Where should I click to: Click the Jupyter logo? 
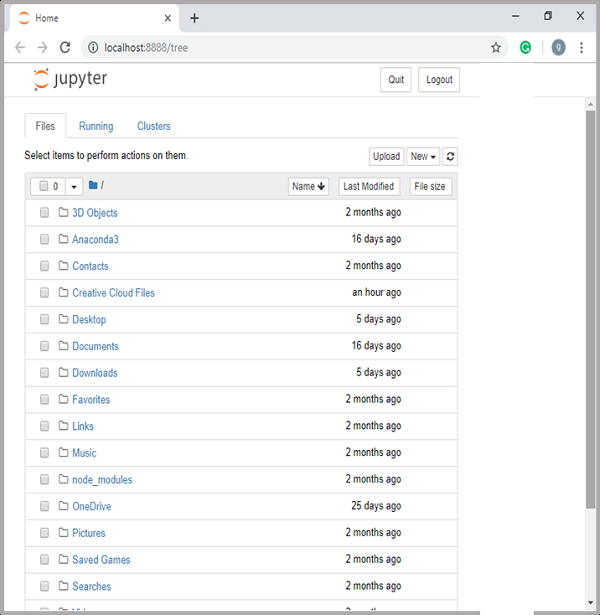click(x=70, y=80)
